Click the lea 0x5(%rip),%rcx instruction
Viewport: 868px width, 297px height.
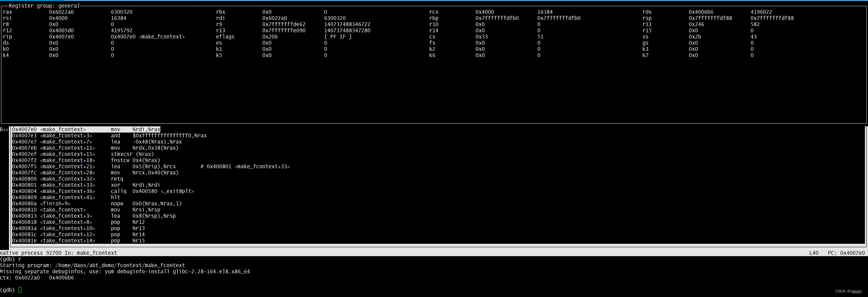(143, 167)
